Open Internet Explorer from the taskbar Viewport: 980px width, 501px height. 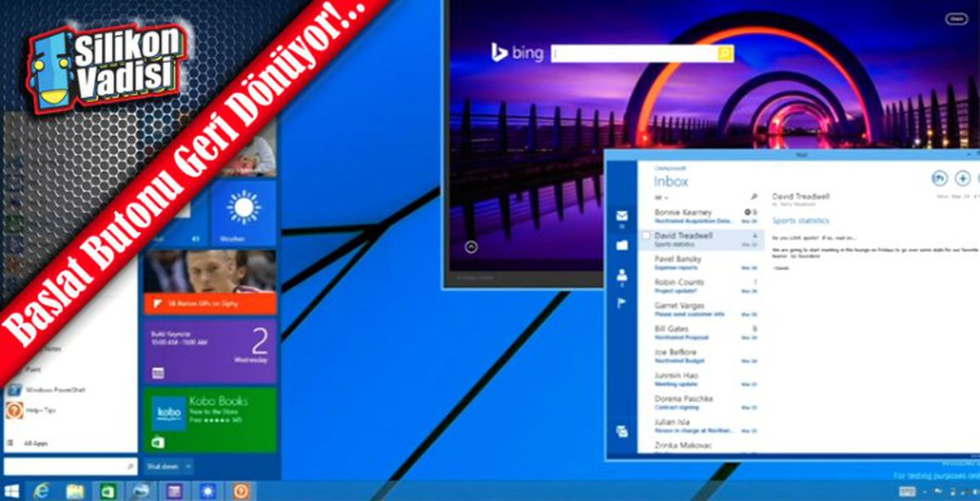(x=41, y=490)
